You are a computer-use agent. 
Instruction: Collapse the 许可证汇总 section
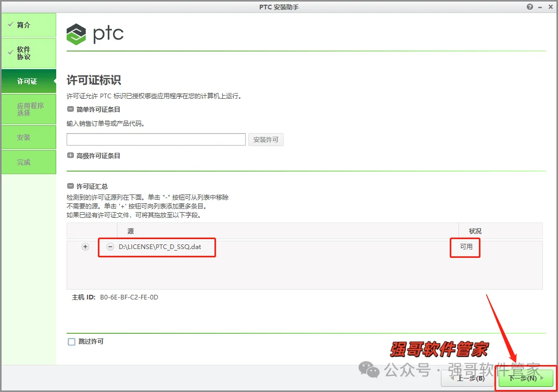tap(70, 186)
